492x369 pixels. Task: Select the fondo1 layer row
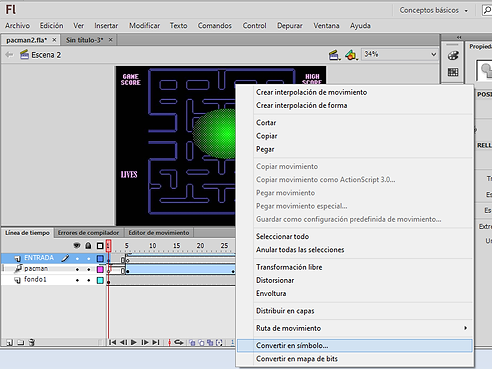pos(53,280)
